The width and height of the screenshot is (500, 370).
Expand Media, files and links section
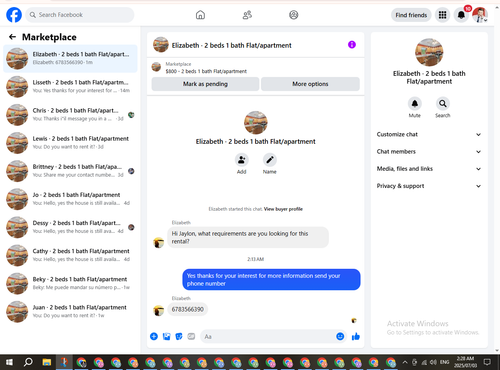coord(429,169)
